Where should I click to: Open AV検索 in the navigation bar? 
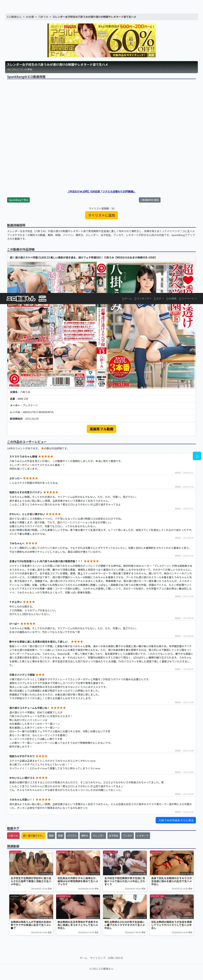pyautogui.click(x=171, y=299)
